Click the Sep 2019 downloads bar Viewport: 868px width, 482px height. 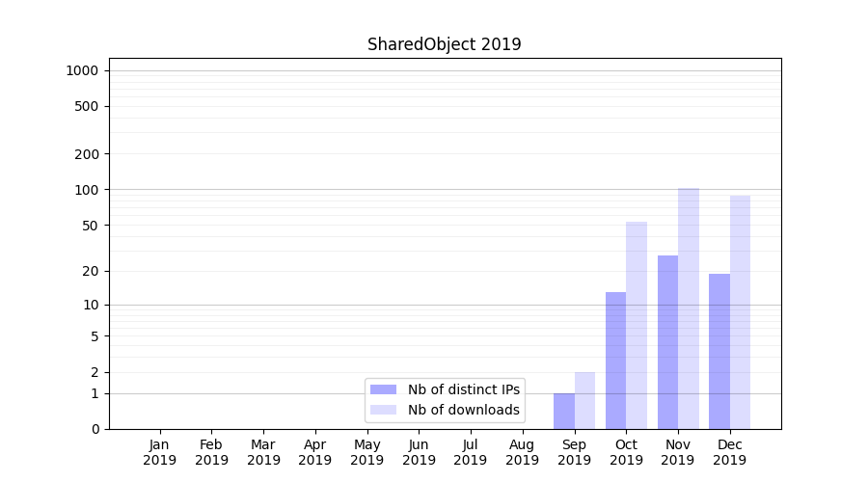pyautogui.click(x=584, y=400)
